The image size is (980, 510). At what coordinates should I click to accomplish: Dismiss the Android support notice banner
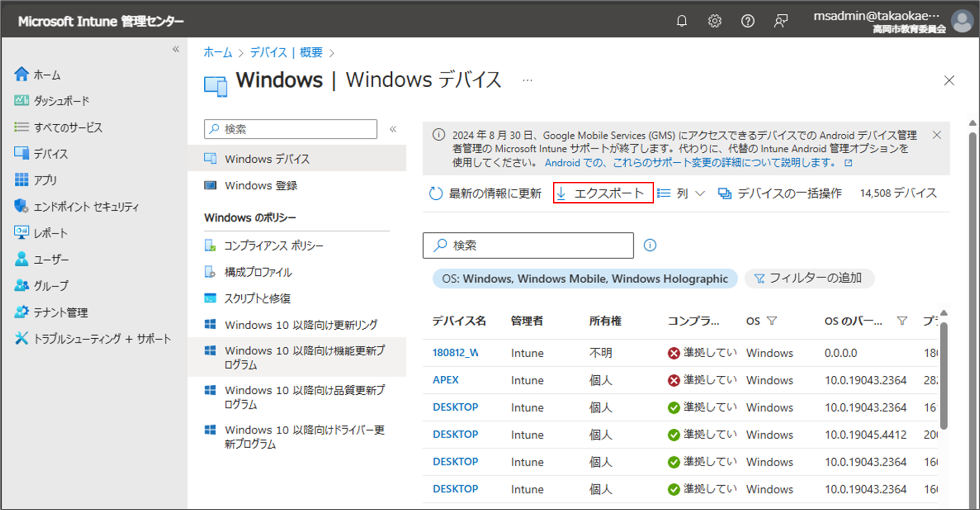tap(937, 135)
